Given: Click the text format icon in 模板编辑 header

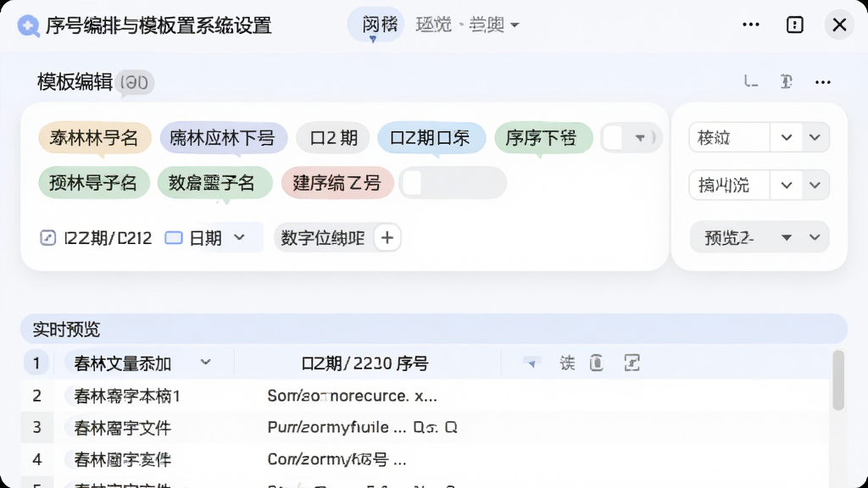Looking at the screenshot, I should [786, 82].
